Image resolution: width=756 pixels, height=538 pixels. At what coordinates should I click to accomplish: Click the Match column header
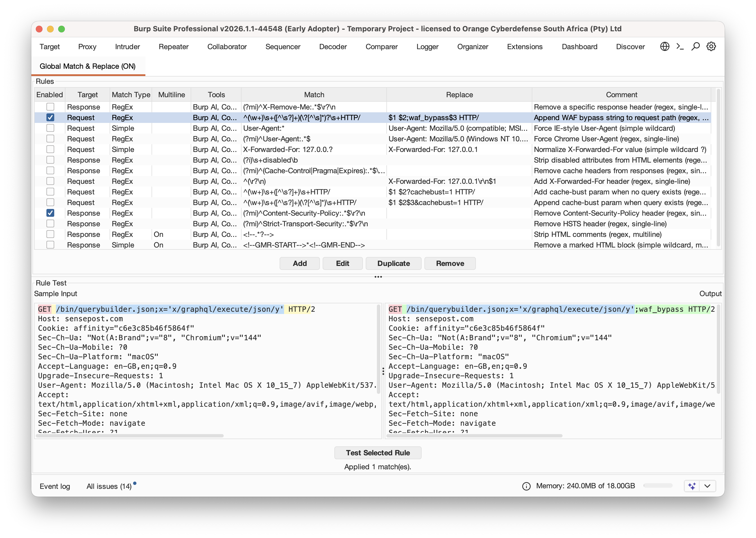tap(314, 95)
